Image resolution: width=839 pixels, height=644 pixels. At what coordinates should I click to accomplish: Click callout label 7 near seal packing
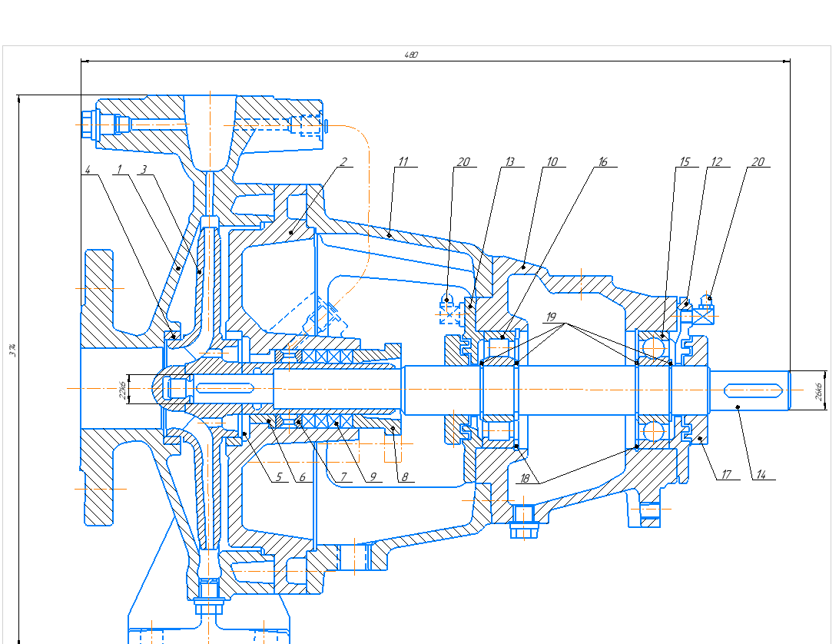pos(343,476)
